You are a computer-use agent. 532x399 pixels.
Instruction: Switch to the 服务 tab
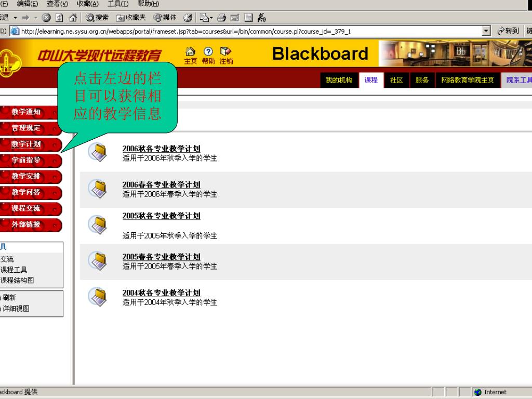(422, 80)
